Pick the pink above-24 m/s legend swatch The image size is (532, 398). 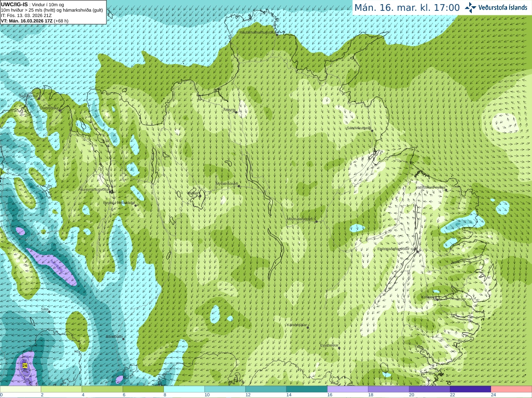pos(512,389)
